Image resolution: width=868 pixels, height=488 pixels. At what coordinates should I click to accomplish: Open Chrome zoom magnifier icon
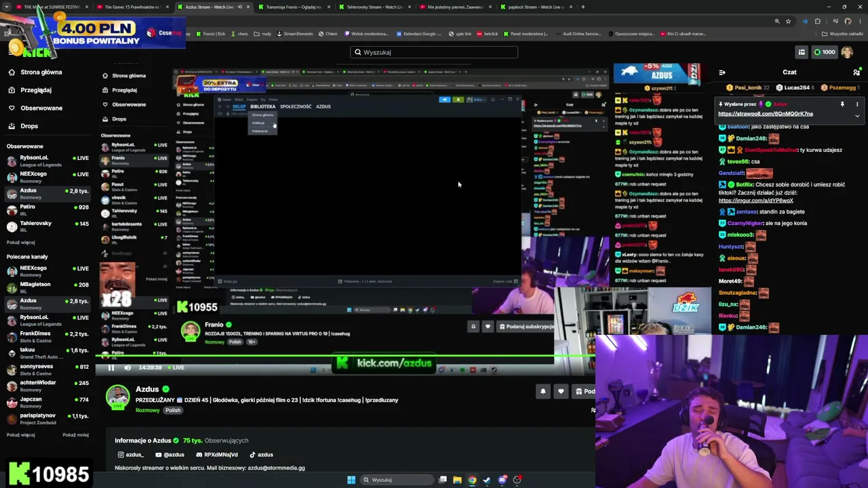click(777, 21)
